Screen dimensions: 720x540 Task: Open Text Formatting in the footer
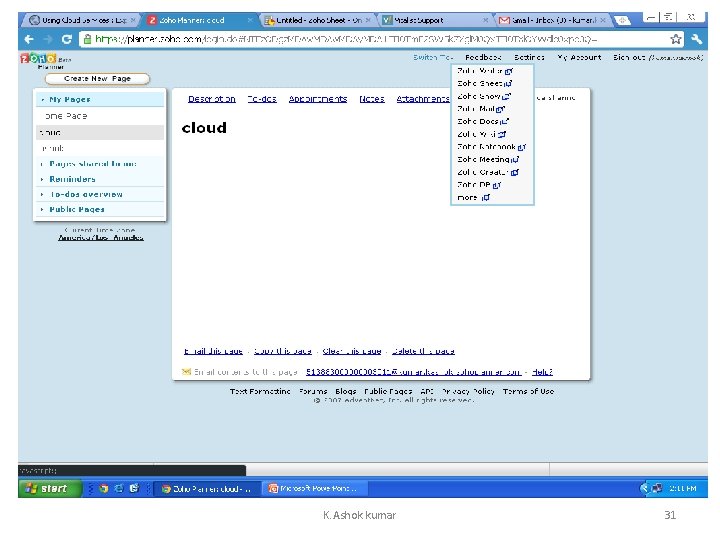click(x=260, y=392)
